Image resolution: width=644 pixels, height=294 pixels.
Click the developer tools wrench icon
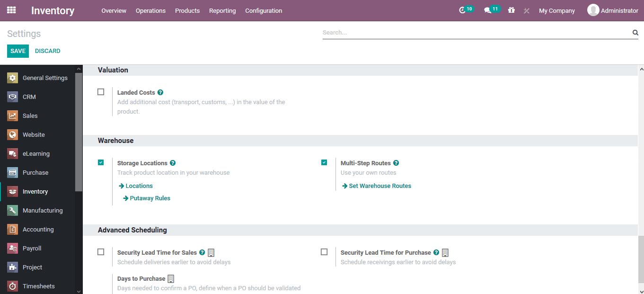[x=526, y=10]
